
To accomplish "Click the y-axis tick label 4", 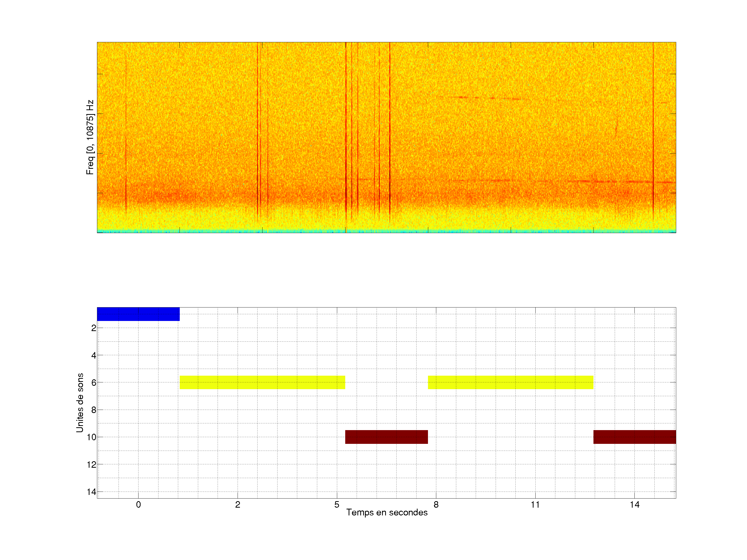I will click(x=94, y=355).
